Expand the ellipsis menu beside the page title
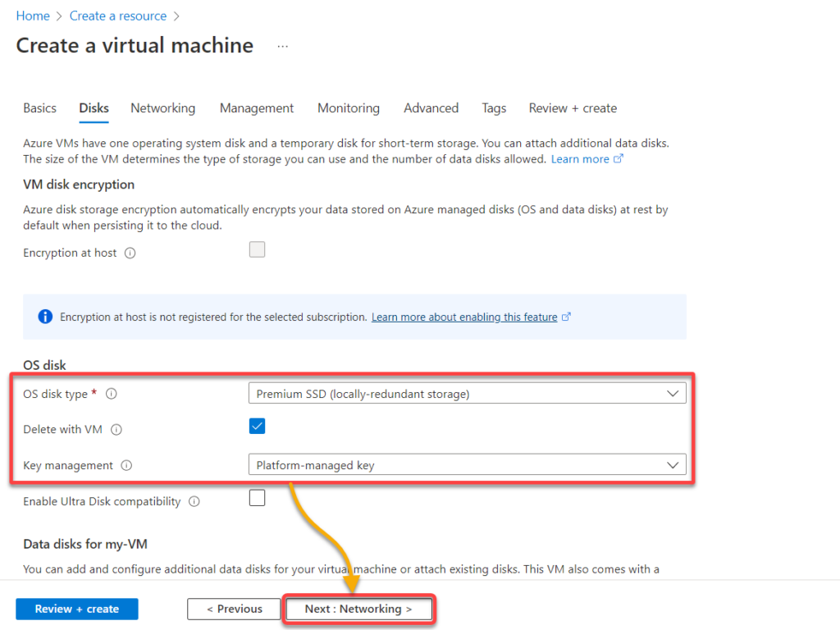 282,46
